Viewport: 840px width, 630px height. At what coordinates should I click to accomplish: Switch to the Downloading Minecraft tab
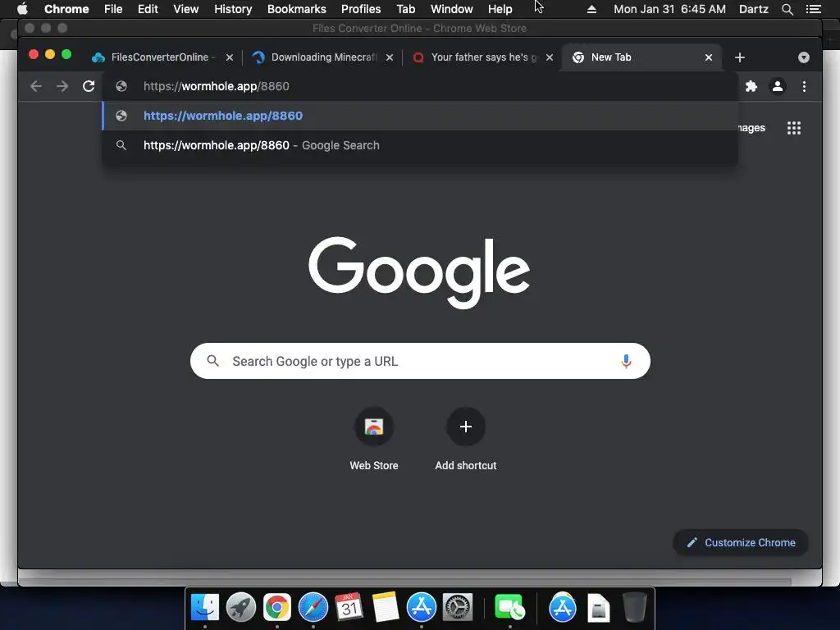click(x=322, y=57)
